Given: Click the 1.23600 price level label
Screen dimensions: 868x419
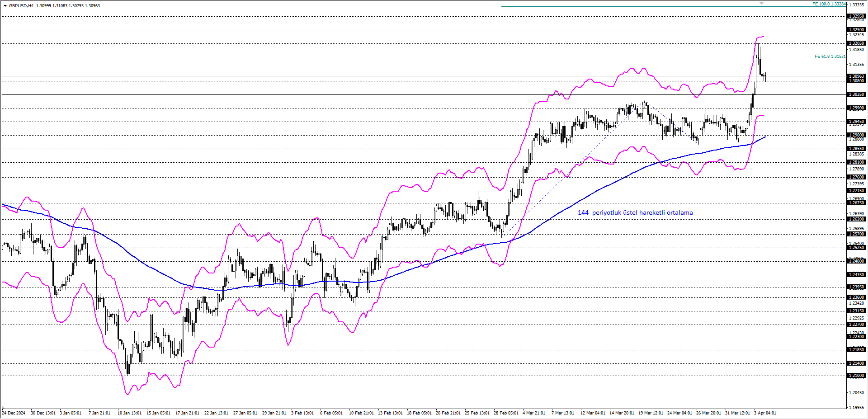Looking at the screenshot, I should click(x=856, y=297).
